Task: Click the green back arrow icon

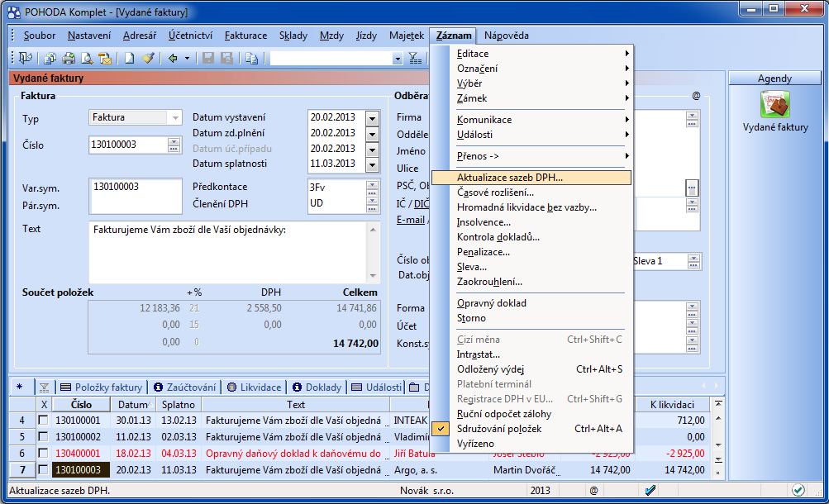Action: point(173,58)
